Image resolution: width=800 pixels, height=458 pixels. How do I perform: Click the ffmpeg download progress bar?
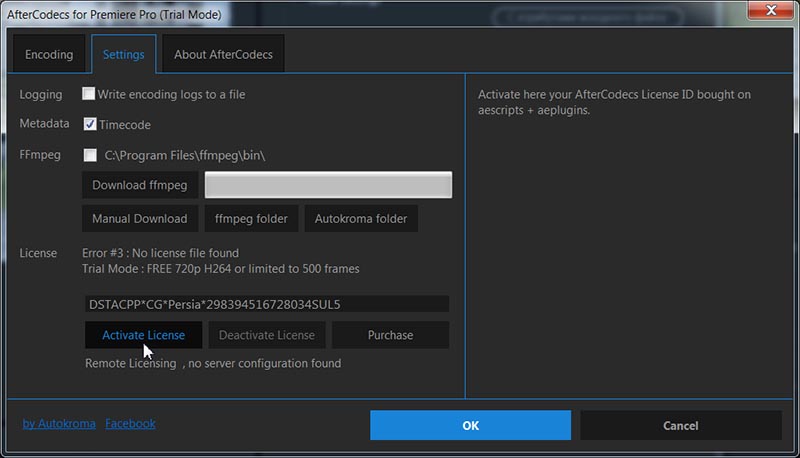(x=328, y=185)
